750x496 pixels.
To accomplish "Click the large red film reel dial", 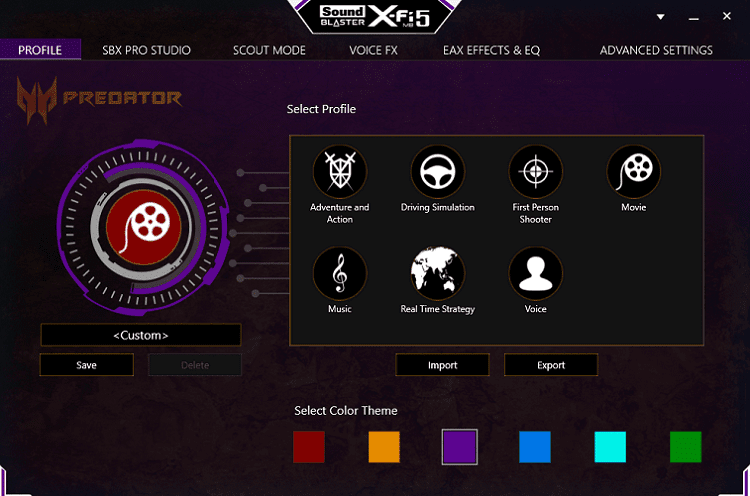I will point(144,227).
